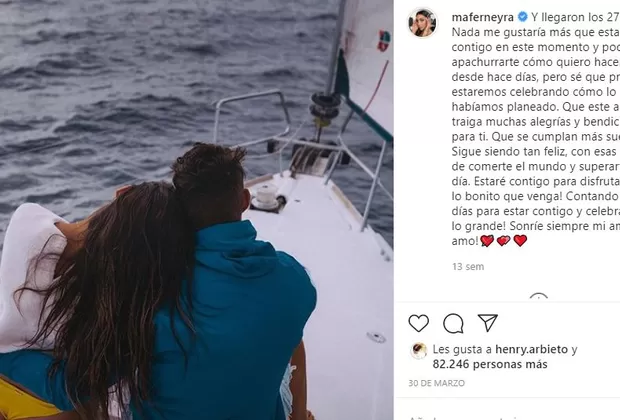Image resolution: width=620 pixels, height=420 pixels.
Task: Open henry.arbieto's profile link
Action: click(x=531, y=349)
